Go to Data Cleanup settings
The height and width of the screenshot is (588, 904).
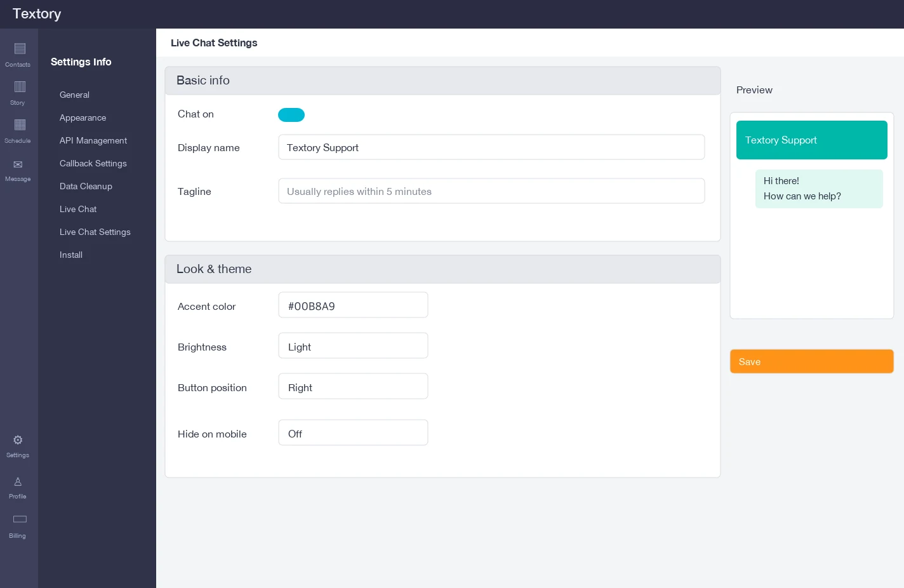click(x=86, y=186)
